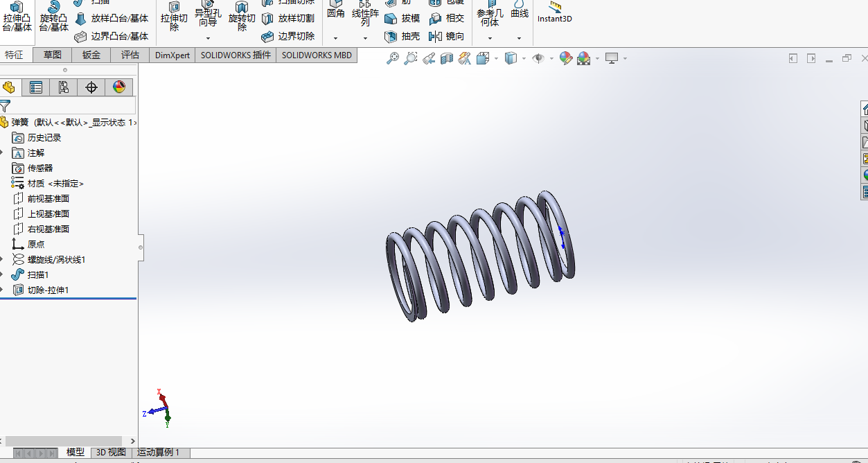Screen dimensions: 868x463
Task: Open the Edit Appearance color tool
Action: (x=567, y=58)
